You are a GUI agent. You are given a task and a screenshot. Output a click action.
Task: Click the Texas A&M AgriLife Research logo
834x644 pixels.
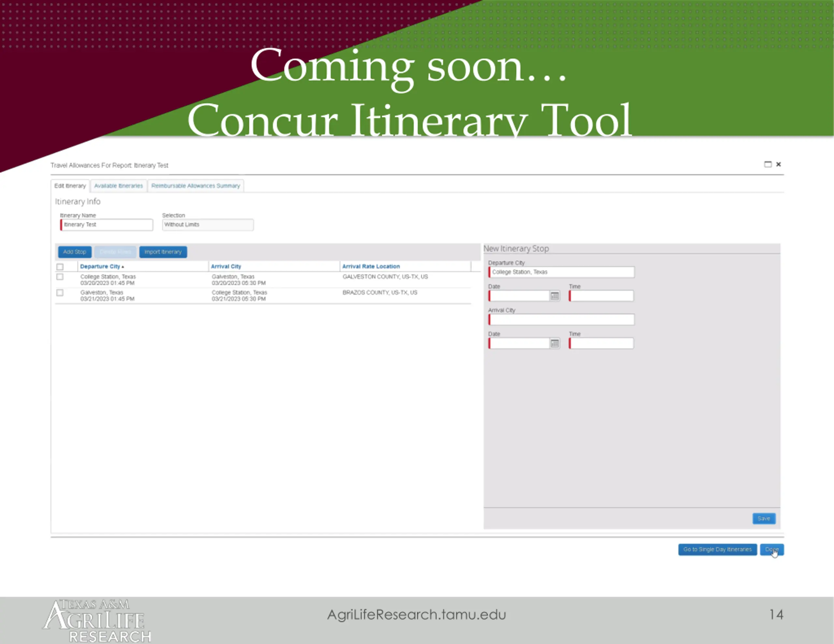97,621
